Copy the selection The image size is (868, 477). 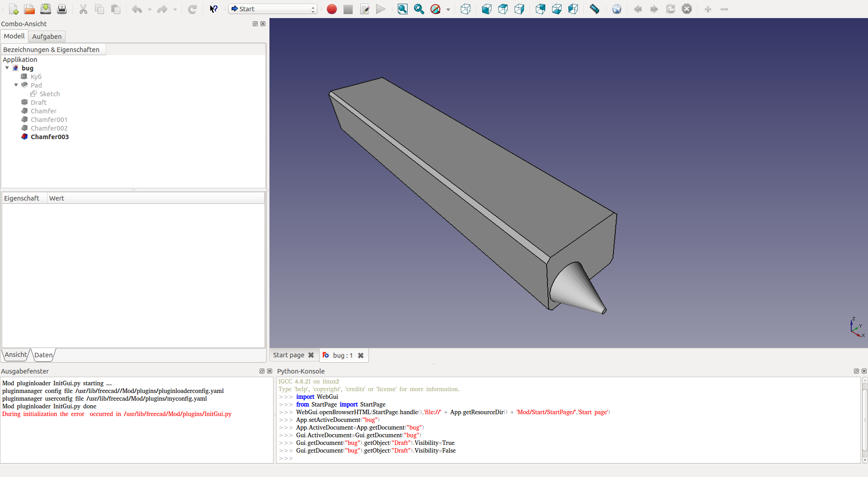[99, 9]
